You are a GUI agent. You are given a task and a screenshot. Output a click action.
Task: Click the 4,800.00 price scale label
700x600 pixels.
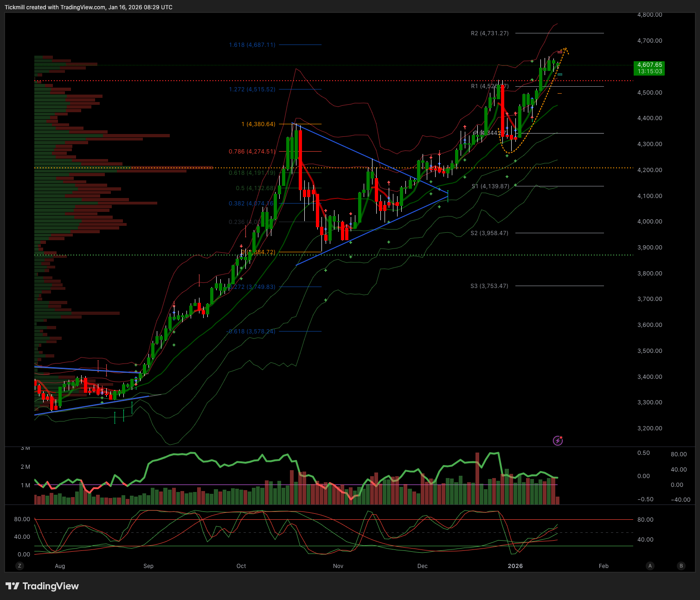click(649, 15)
